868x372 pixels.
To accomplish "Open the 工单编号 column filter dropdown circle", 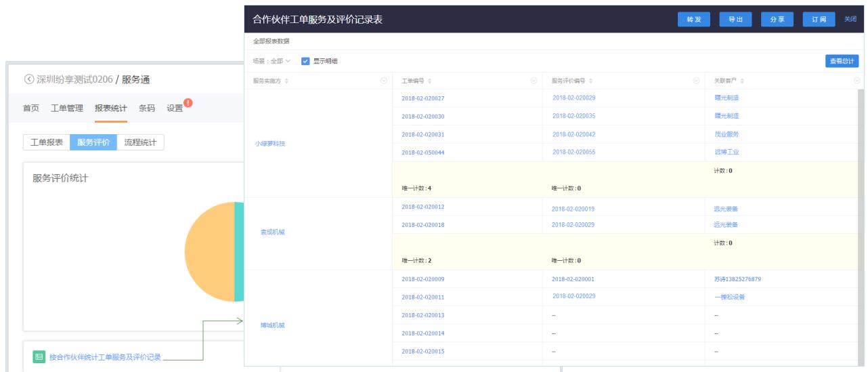I will click(534, 81).
